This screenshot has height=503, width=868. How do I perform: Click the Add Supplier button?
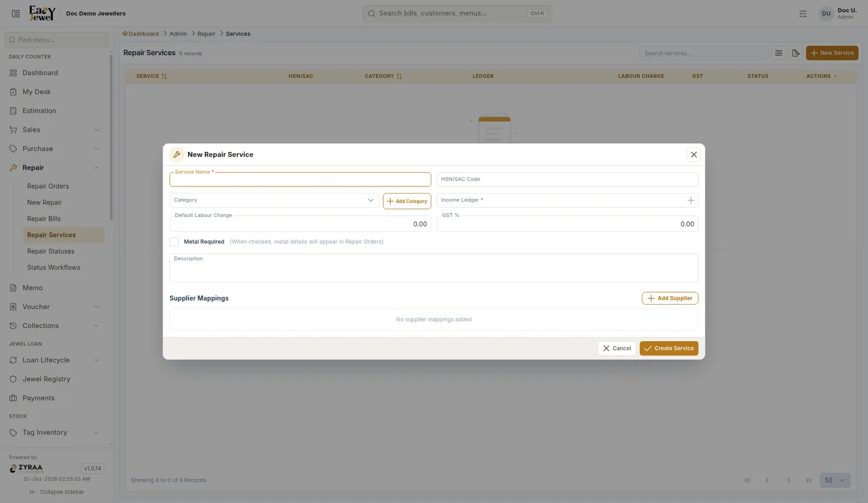pos(670,298)
